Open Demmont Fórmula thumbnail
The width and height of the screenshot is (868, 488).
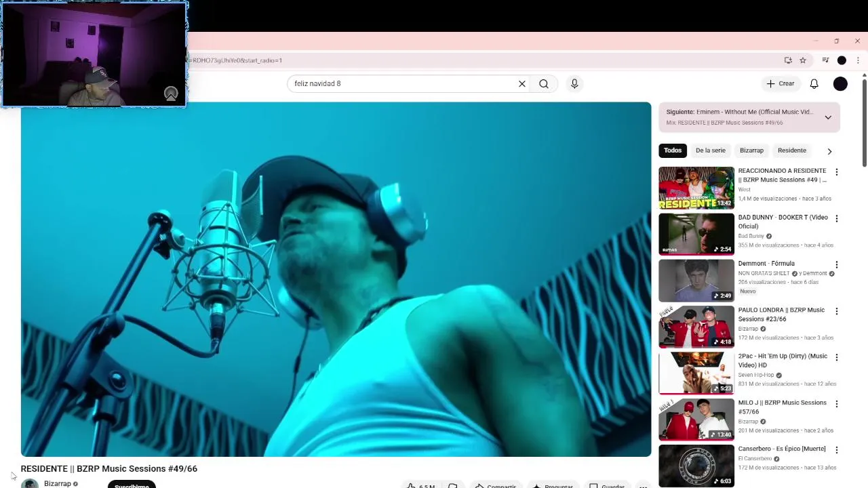[x=696, y=281]
